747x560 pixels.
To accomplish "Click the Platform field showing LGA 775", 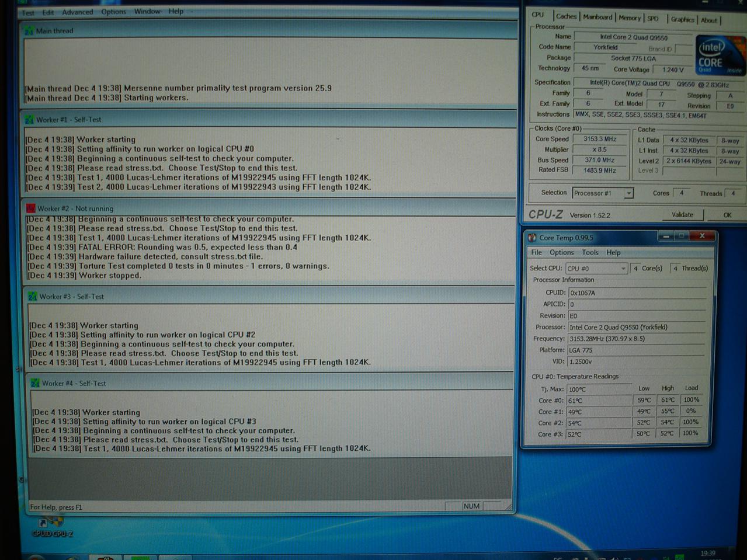I will pos(637,350).
